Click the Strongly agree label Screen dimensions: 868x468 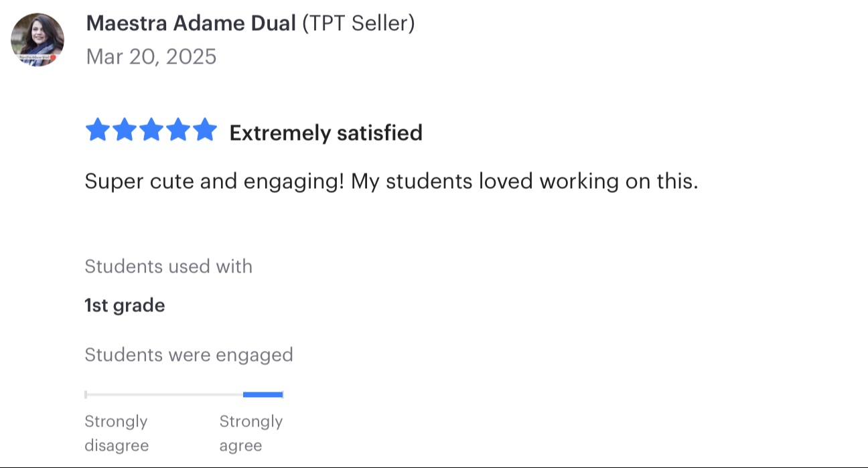(251, 433)
